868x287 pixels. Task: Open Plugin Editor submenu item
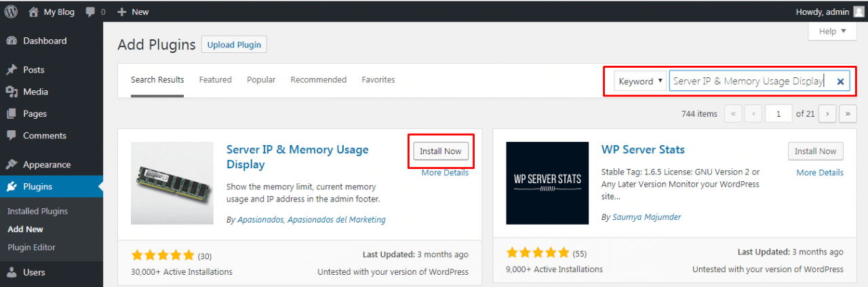click(32, 248)
